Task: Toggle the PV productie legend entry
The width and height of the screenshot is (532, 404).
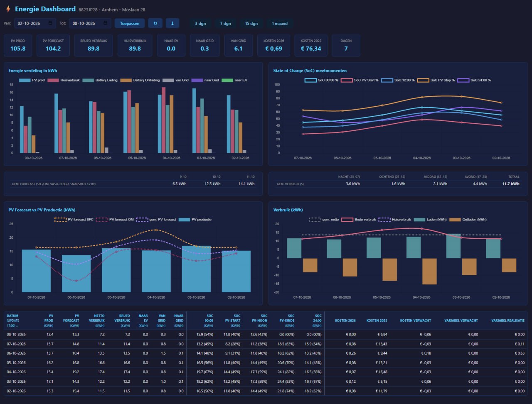Action: coord(195,219)
